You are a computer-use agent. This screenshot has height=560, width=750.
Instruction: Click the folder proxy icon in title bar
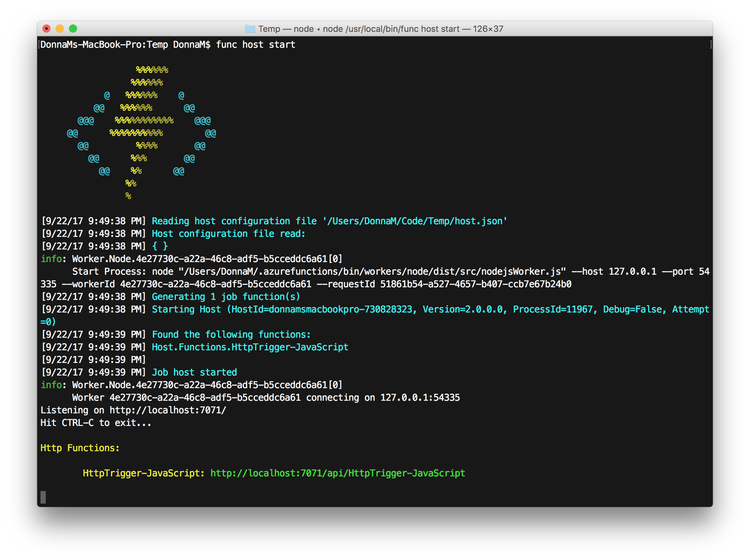point(250,29)
